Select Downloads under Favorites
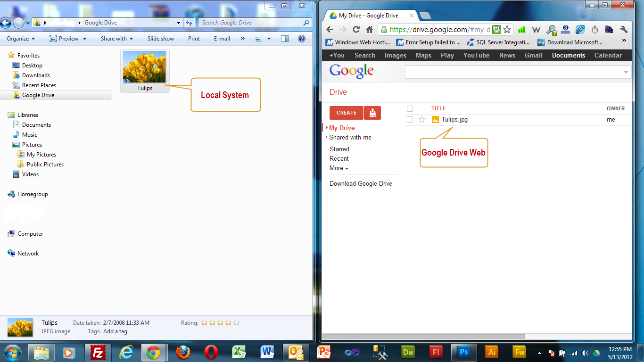 tap(36, 75)
